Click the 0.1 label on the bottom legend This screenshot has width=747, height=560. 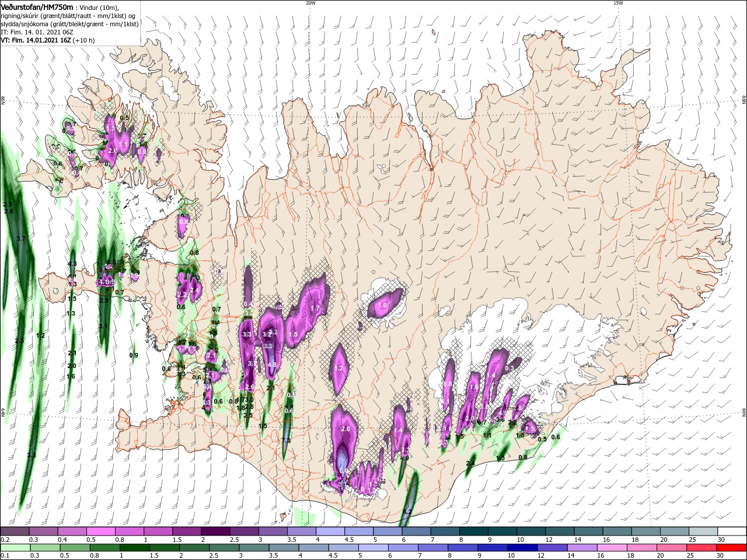tap(5, 556)
